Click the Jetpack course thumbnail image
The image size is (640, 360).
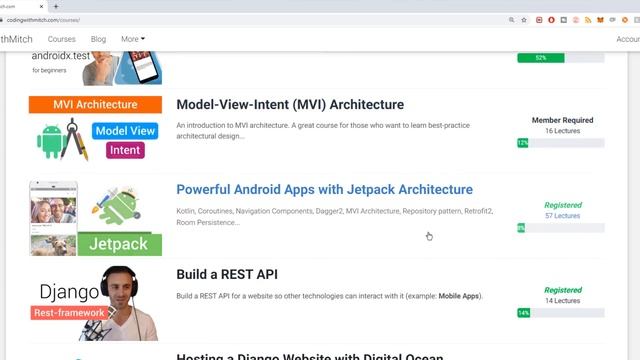95,218
